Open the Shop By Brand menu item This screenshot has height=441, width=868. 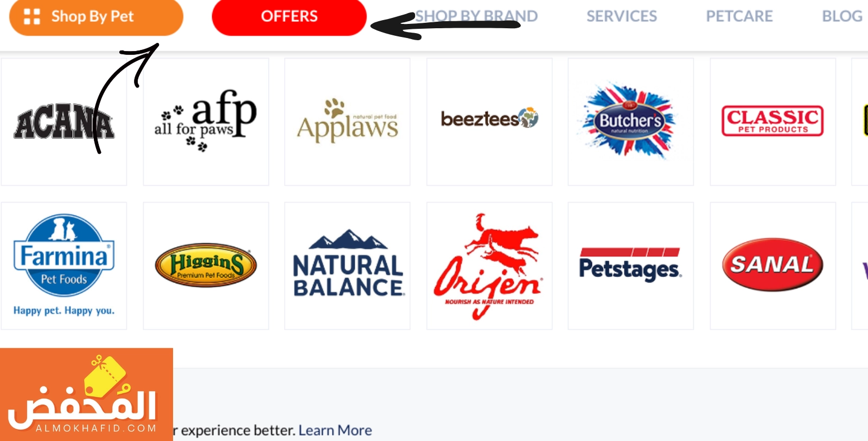coord(476,16)
